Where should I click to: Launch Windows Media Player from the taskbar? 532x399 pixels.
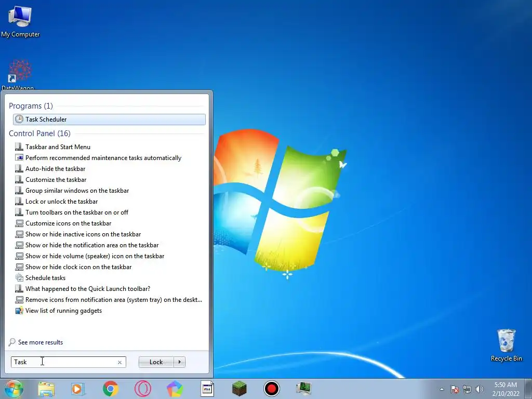78,389
